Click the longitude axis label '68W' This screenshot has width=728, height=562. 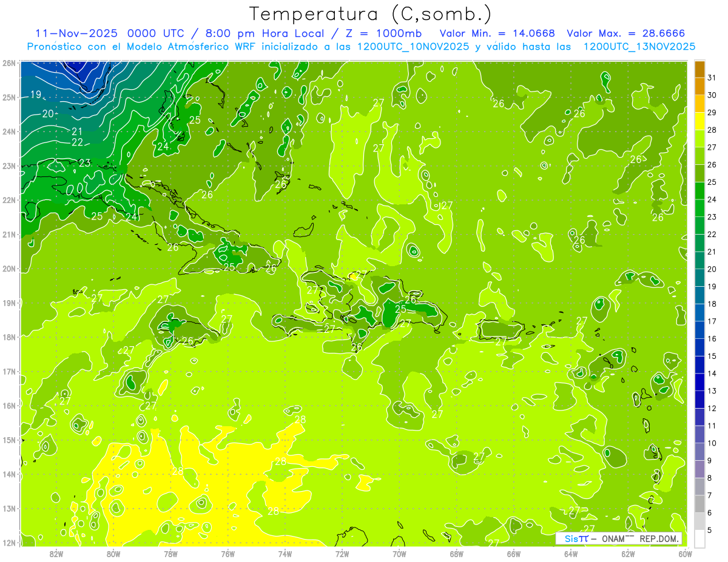tap(457, 554)
